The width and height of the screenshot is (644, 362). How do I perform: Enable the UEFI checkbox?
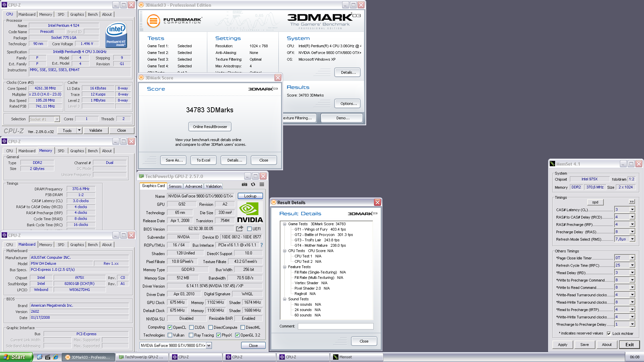(x=249, y=229)
